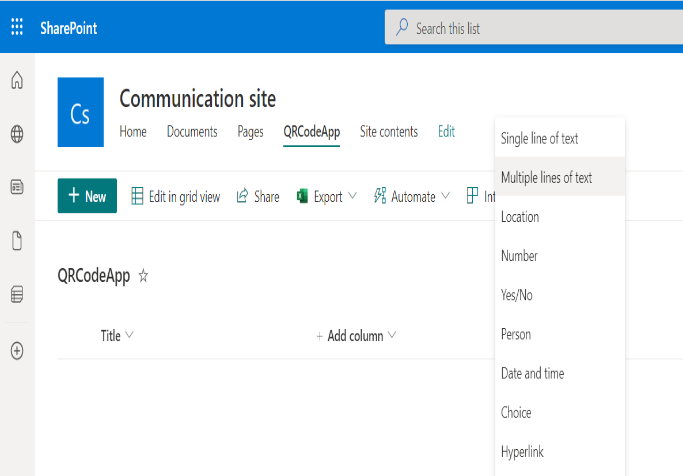This screenshot has width=683, height=476.
Task: Switch to the Documents navigation tab
Action: pyautogui.click(x=192, y=132)
